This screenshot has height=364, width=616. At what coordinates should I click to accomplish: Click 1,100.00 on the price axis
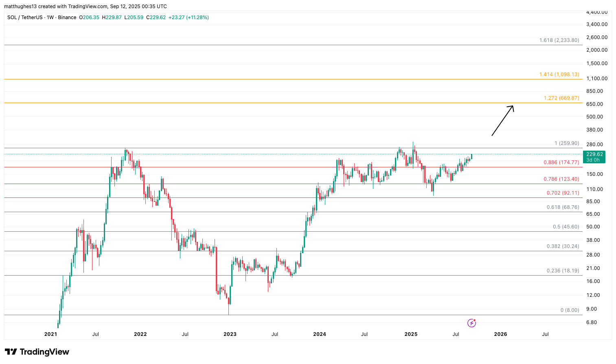tap(597, 79)
